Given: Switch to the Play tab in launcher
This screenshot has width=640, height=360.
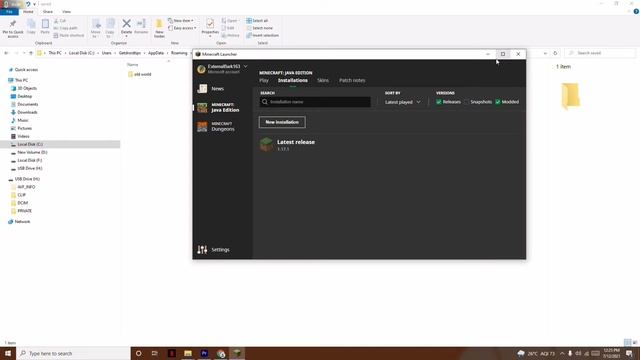Looking at the screenshot, I should pyautogui.click(x=264, y=80).
